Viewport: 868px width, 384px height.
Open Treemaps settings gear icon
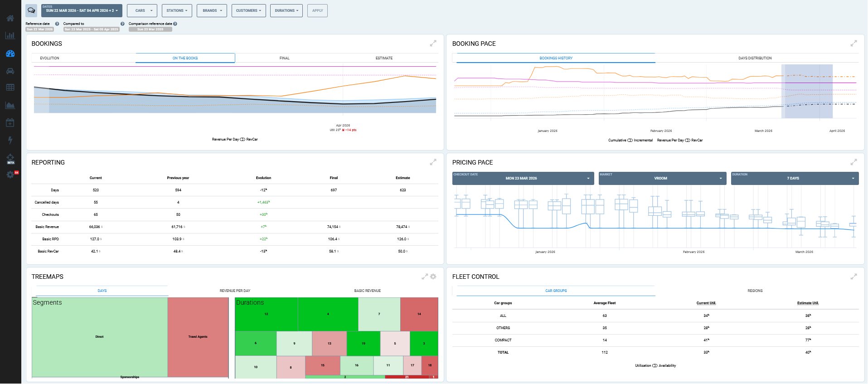pyautogui.click(x=433, y=277)
